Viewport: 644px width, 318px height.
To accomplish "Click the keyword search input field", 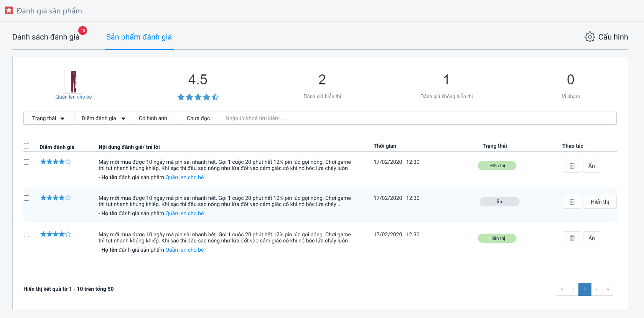I will tap(418, 118).
